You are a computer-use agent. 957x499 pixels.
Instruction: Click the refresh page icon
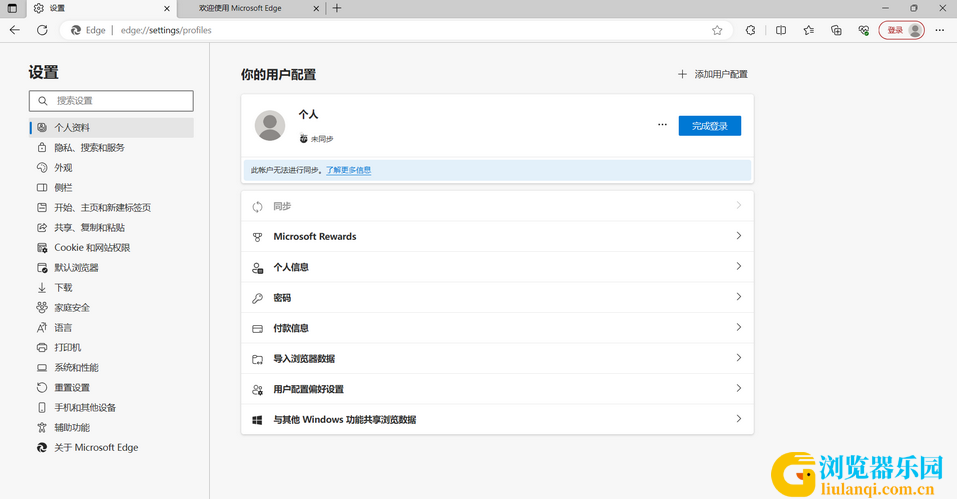coord(42,30)
